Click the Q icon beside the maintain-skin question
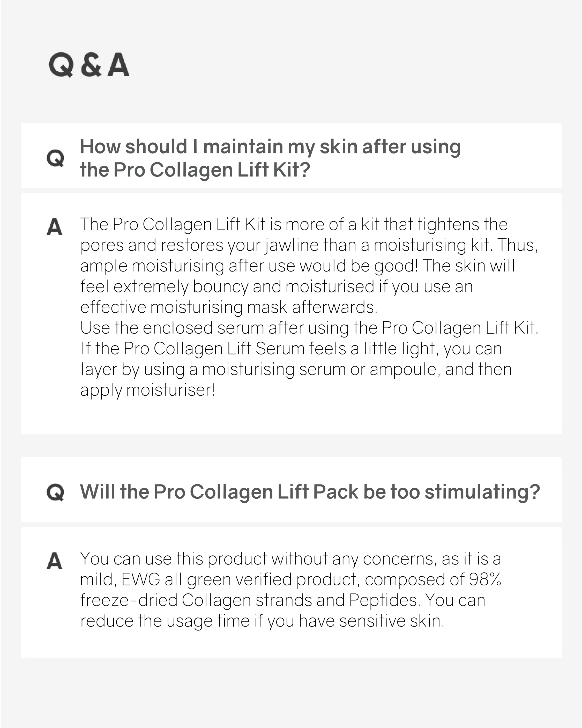The width and height of the screenshot is (582, 728). click(x=55, y=158)
